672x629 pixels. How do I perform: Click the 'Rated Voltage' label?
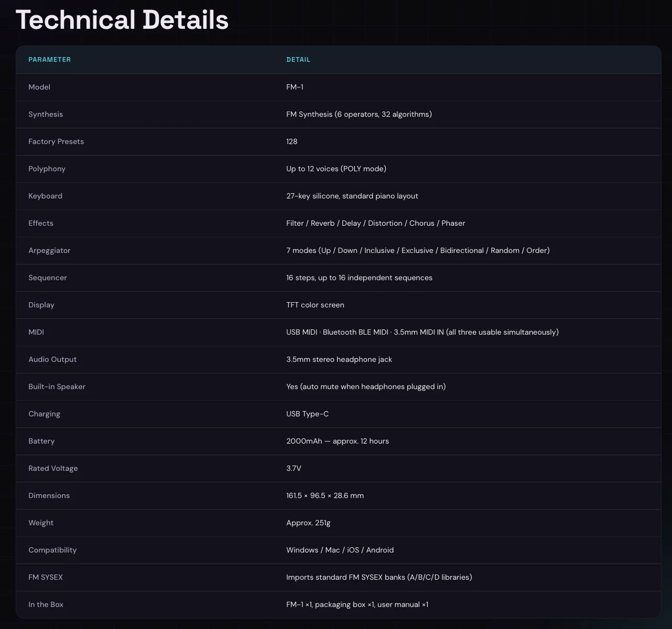pyautogui.click(x=53, y=469)
